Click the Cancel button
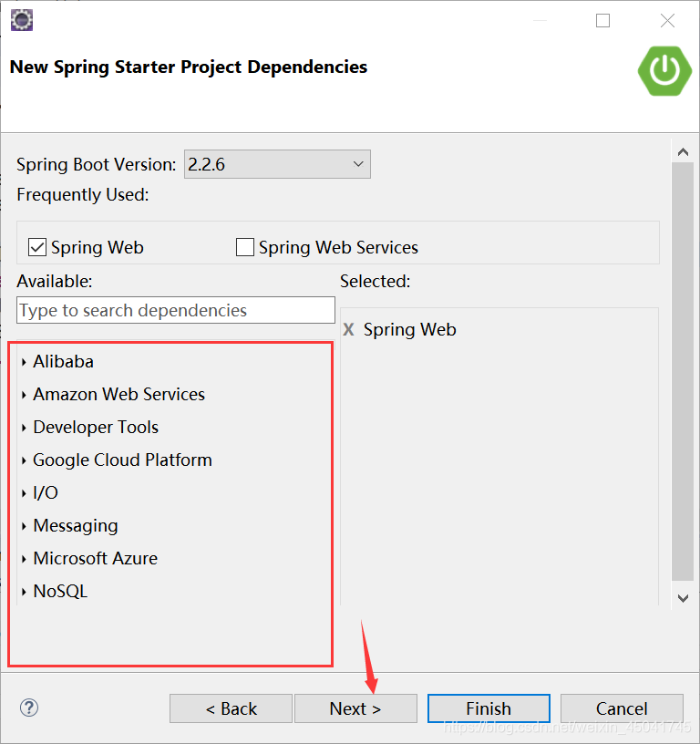700x744 pixels. (x=622, y=708)
